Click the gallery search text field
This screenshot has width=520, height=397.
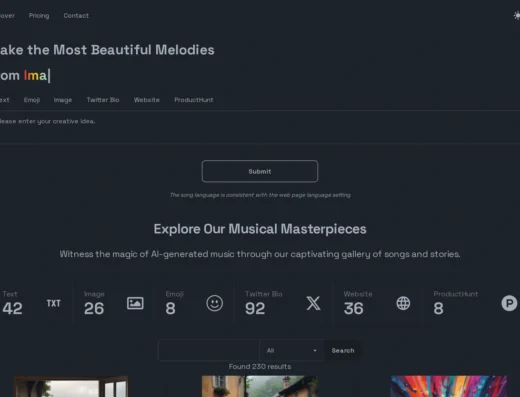pyautogui.click(x=209, y=350)
